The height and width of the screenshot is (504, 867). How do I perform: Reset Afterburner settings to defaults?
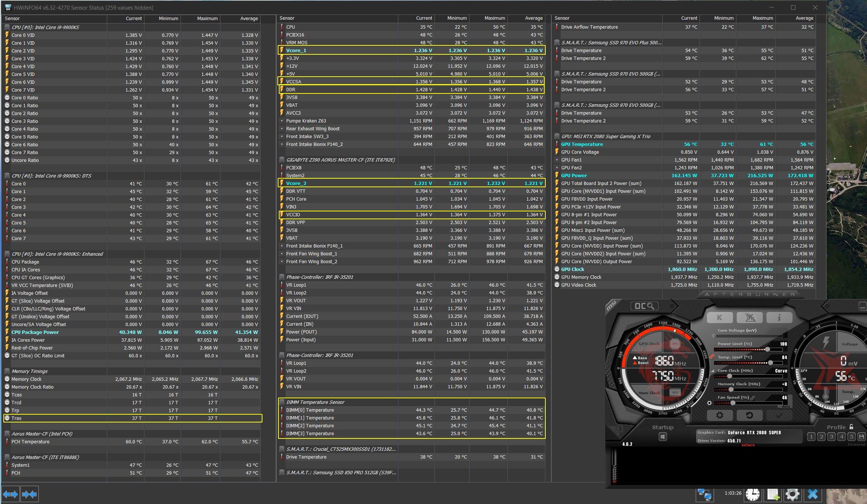coord(749,415)
